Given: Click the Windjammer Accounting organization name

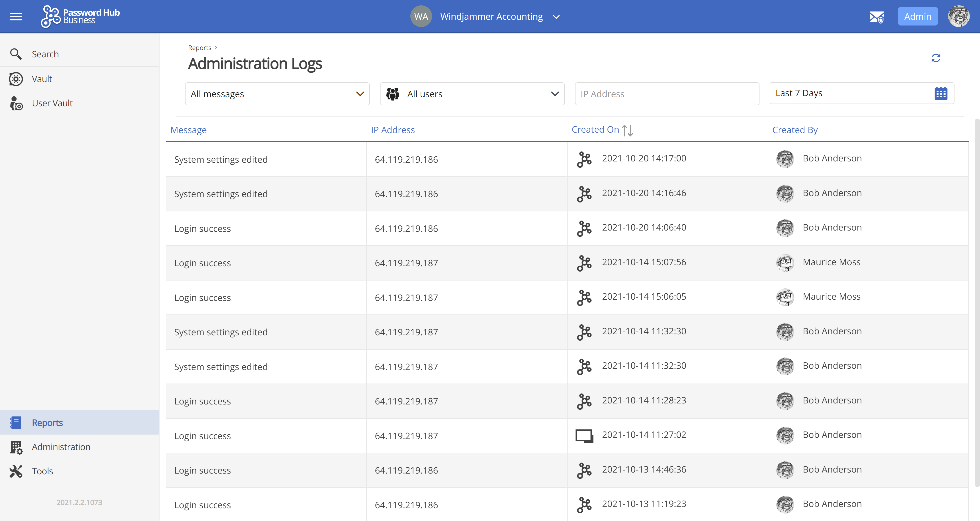Looking at the screenshot, I should (491, 16).
